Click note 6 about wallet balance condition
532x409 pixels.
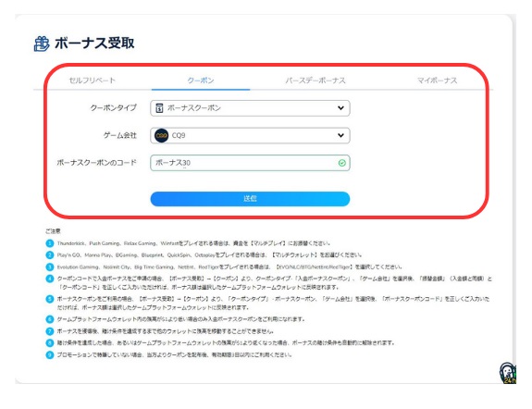(180, 319)
